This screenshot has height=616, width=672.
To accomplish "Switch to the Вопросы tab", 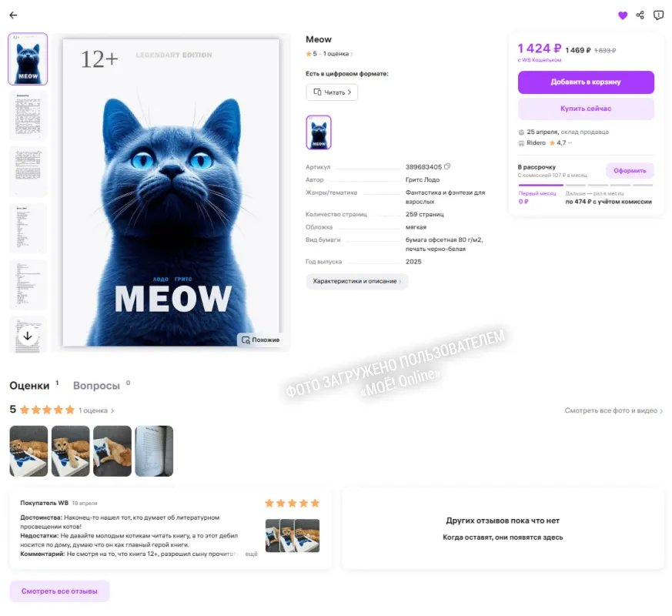I will tap(96, 385).
